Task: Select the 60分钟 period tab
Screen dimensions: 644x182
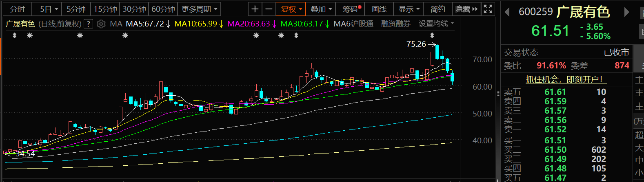Action: point(163,9)
